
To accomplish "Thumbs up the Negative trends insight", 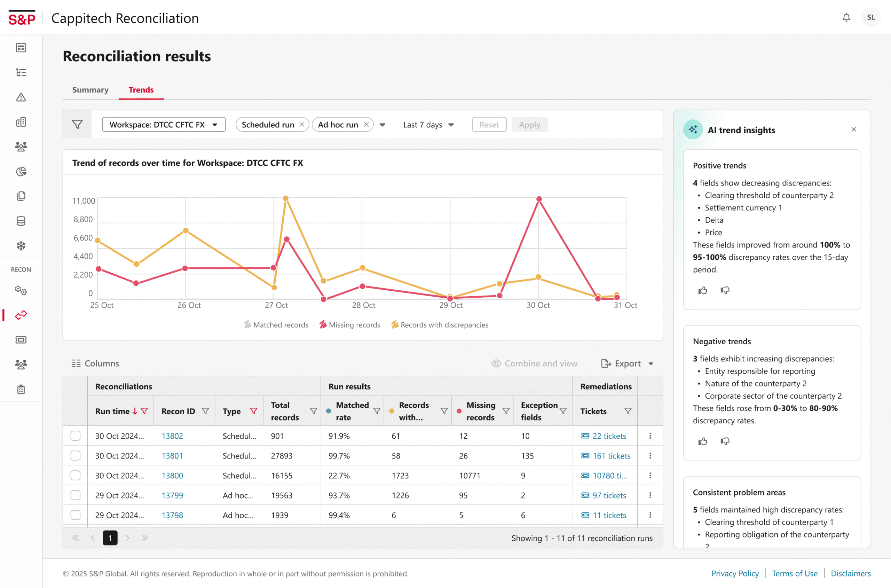I will (x=702, y=441).
